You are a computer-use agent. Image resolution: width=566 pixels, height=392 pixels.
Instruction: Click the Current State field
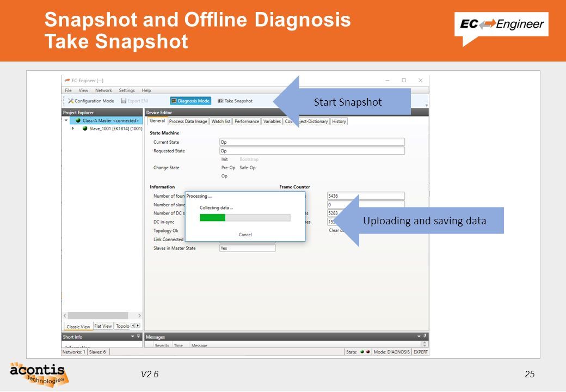click(x=312, y=142)
